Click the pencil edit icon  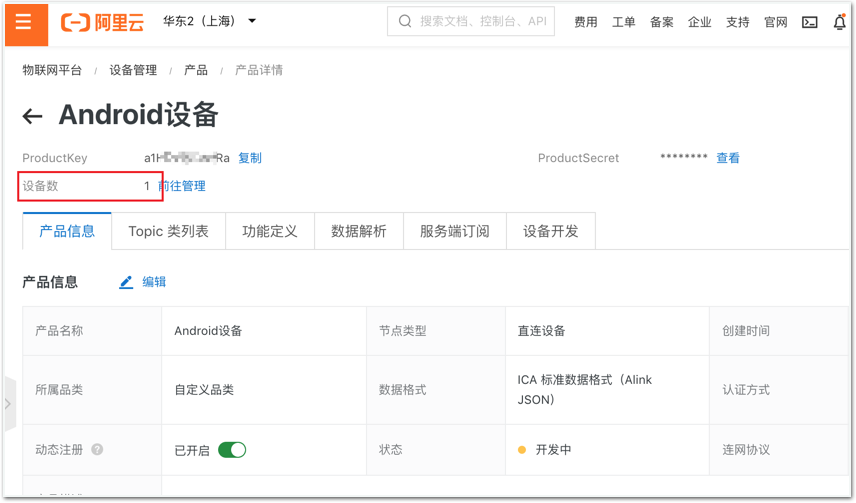coord(126,282)
